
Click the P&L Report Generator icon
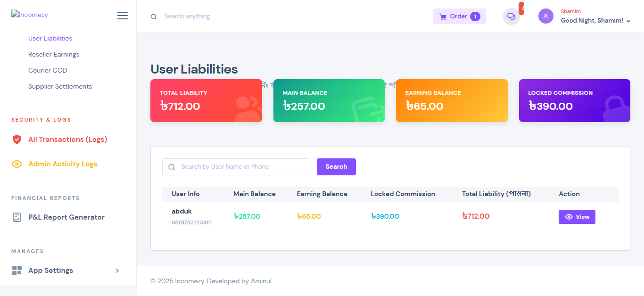coord(17,217)
